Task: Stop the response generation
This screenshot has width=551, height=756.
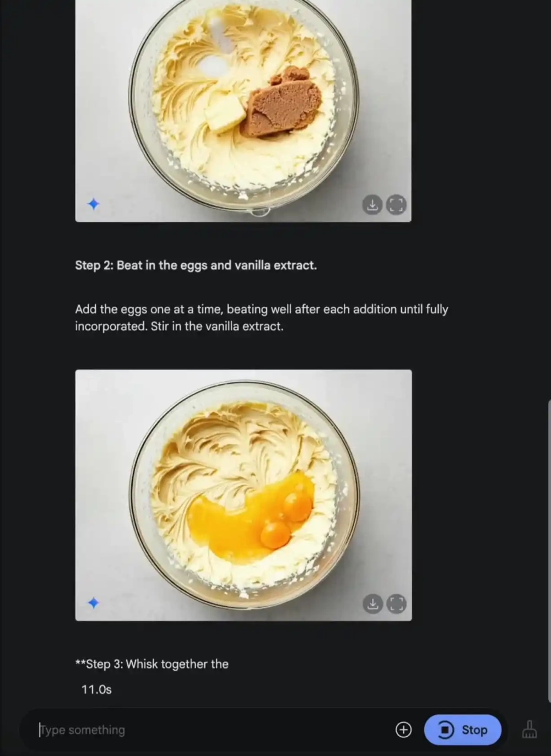Action: 463,730
